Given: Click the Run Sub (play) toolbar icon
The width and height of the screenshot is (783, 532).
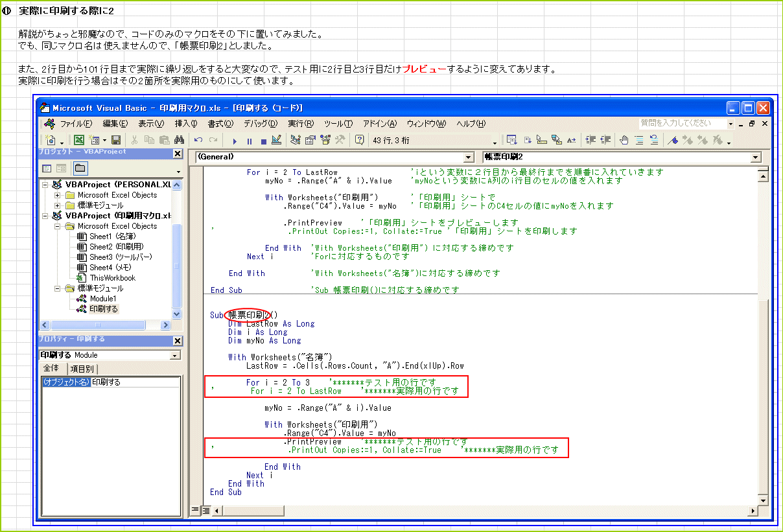Looking at the screenshot, I should (x=235, y=140).
